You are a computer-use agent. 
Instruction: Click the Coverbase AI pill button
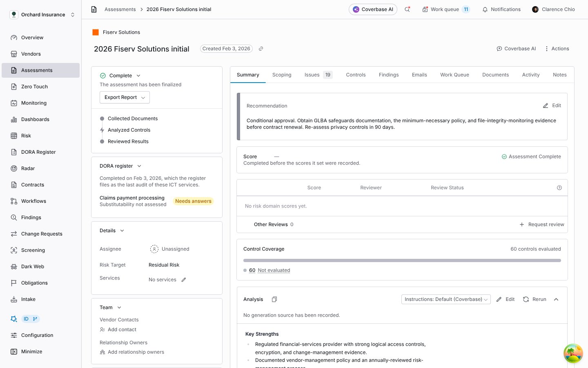click(x=373, y=9)
